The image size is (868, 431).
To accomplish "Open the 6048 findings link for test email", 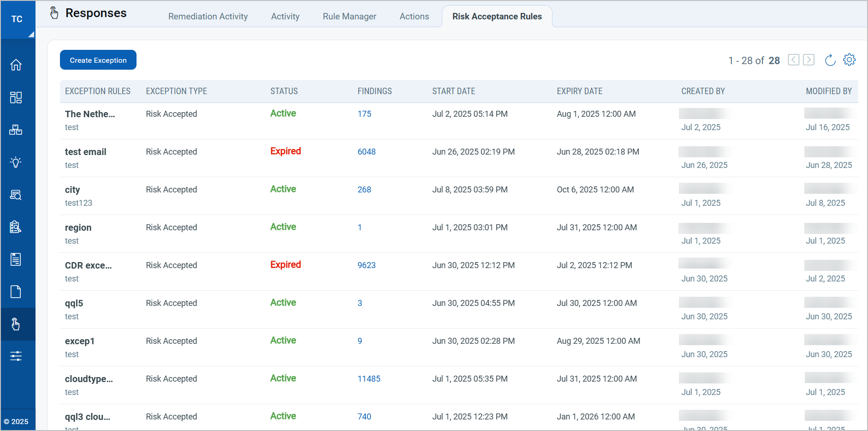I will (366, 151).
